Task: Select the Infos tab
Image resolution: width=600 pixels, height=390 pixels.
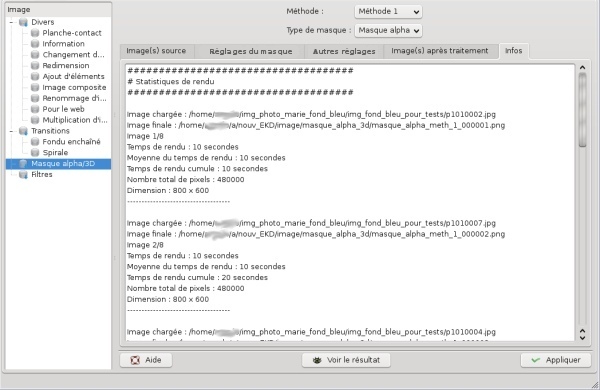Action: [x=514, y=51]
